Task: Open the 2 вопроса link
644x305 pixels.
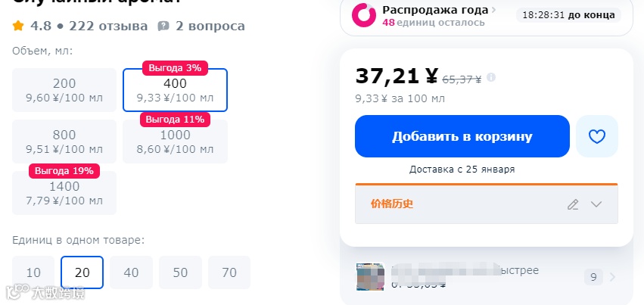Action: 210,26
